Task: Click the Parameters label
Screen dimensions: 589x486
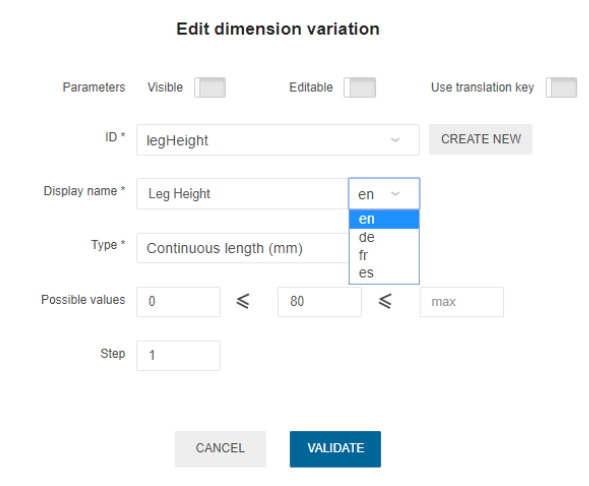Action: pos(94,88)
